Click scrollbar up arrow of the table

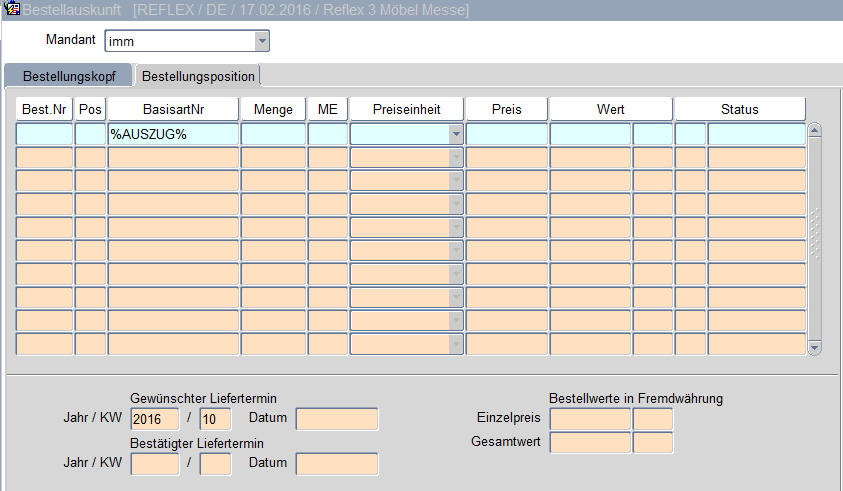pos(814,130)
